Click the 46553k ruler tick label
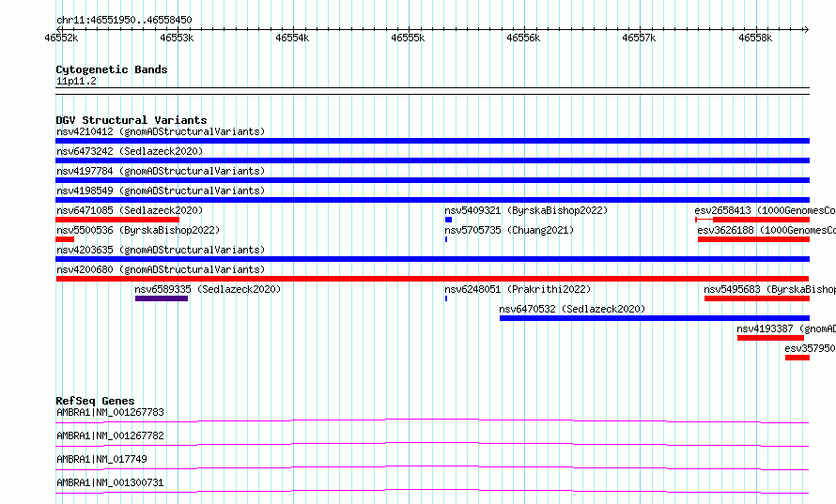This screenshot has height=504, width=836. click(177, 38)
